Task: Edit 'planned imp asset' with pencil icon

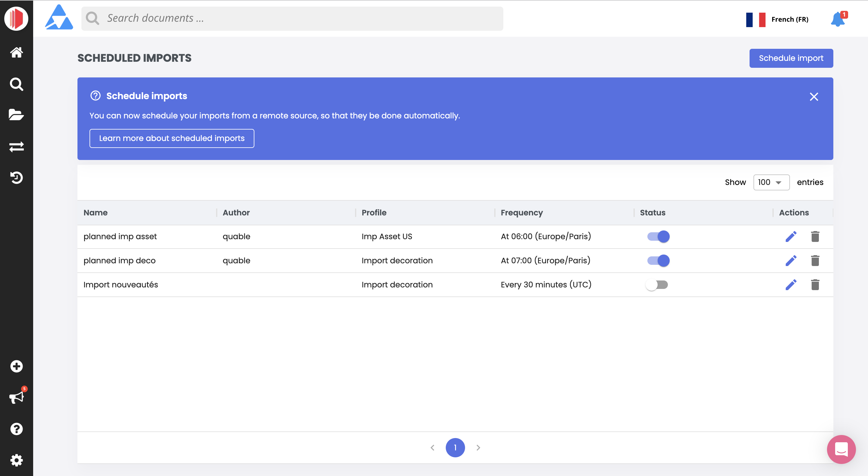Action: coord(791,236)
